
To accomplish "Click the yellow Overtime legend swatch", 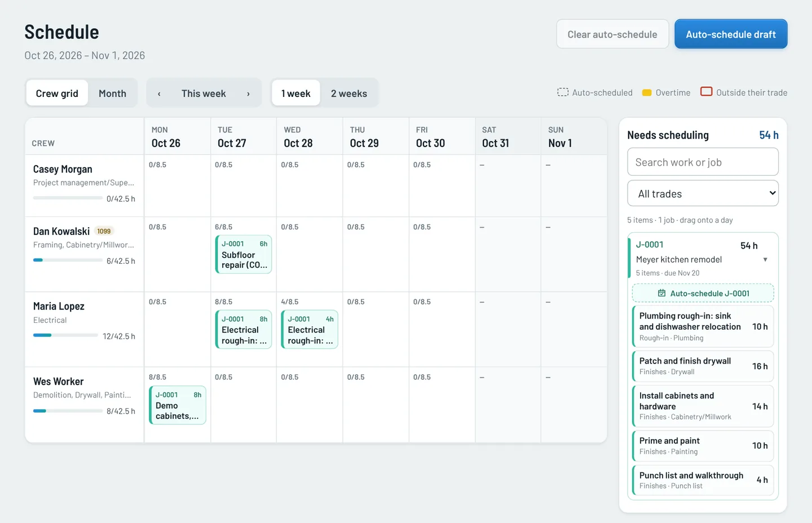I will [x=647, y=92].
